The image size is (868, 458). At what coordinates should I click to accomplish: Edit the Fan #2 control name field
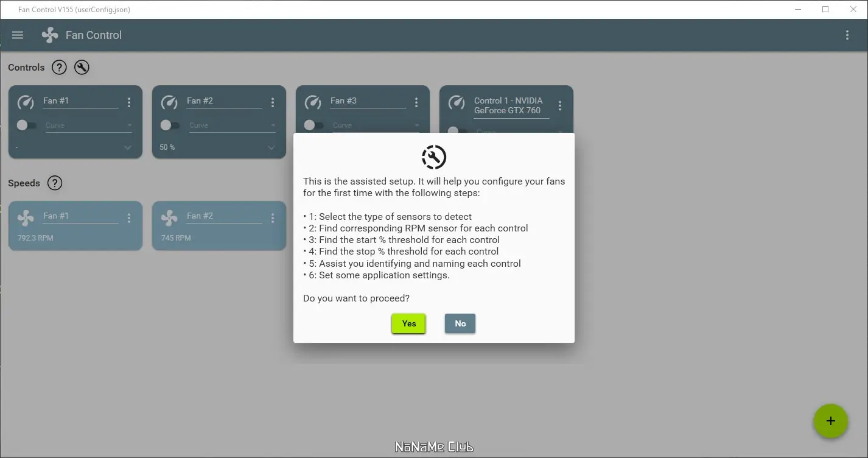(x=224, y=101)
